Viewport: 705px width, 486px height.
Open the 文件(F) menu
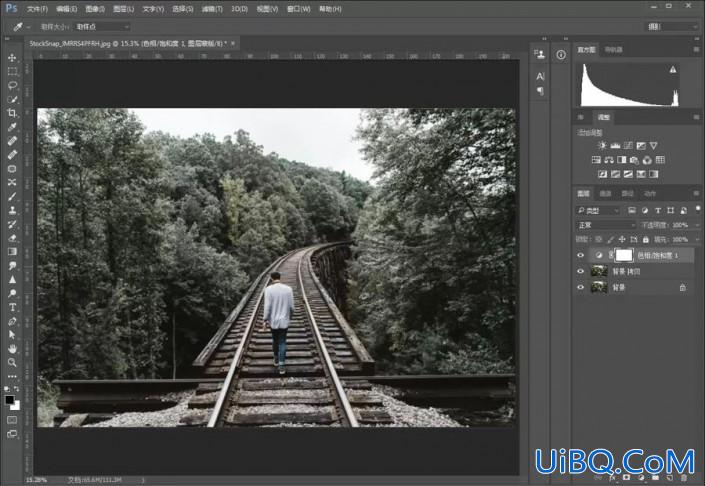(x=37, y=9)
